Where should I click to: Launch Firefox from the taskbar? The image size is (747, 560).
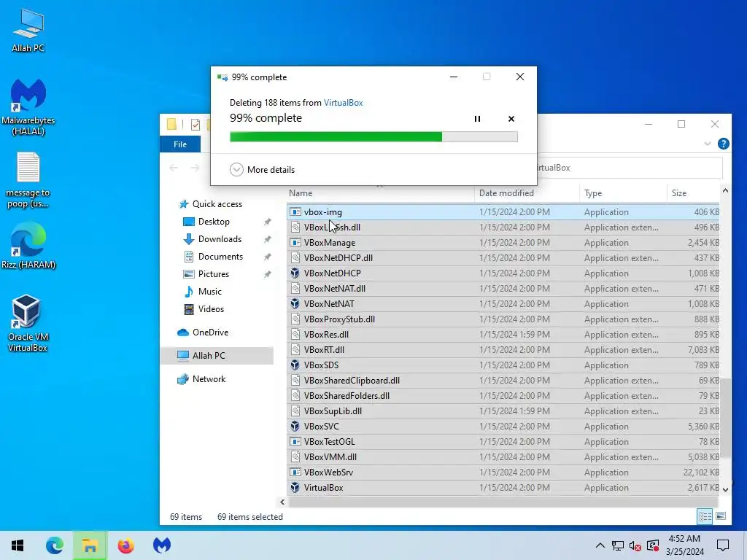click(125, 545)
